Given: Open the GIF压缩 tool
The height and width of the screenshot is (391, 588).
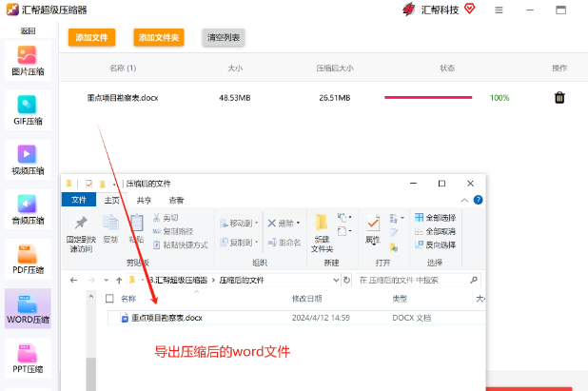Looking at the screenshot, I should 28,110.
